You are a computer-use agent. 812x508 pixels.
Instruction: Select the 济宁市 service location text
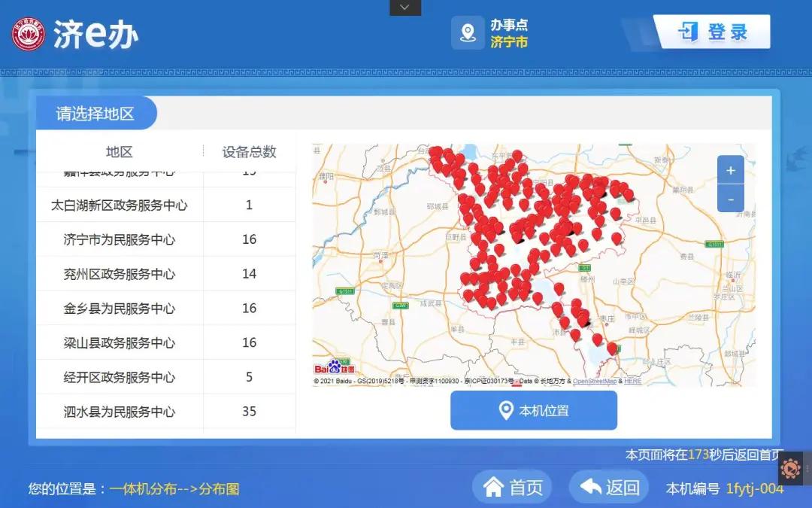[508, 42]
